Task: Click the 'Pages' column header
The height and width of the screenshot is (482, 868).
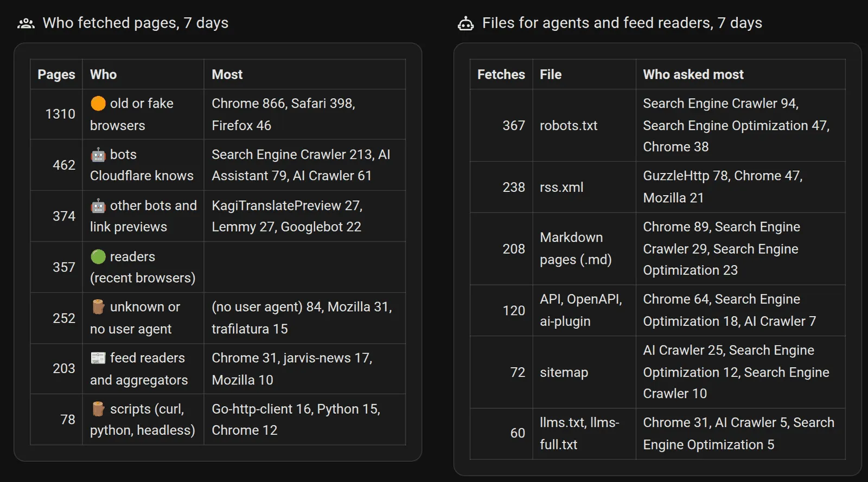Action: [56, 74]
